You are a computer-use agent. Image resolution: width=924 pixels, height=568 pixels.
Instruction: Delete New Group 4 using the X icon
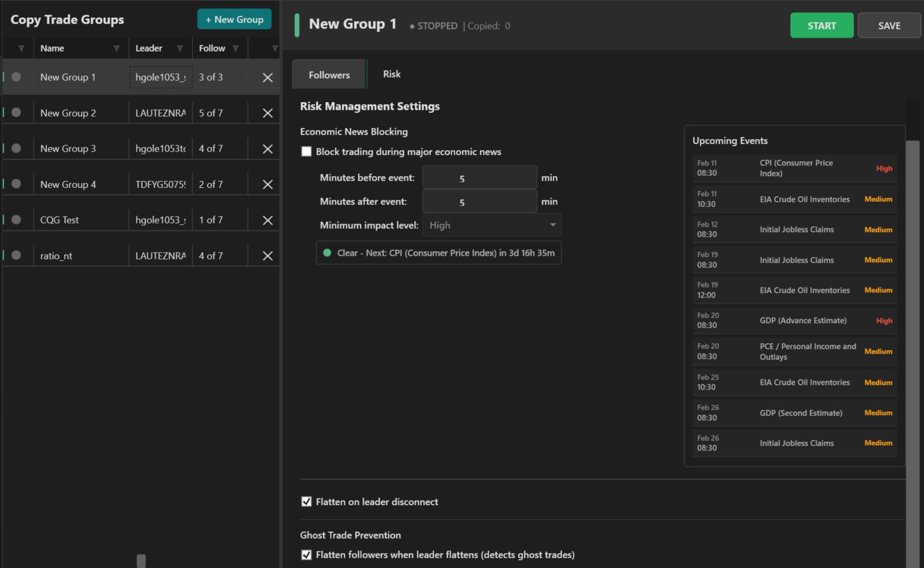[267, 184]
